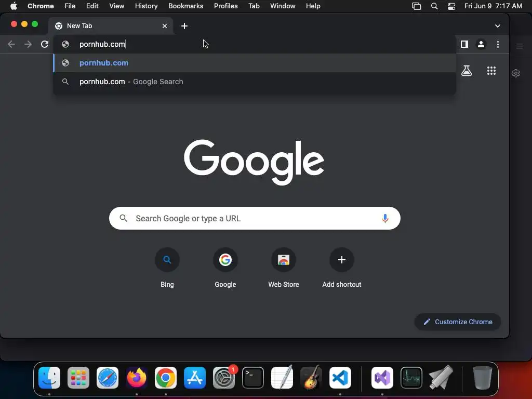Open Chrome Labs flask icon
This screenshot has width=532, height=399.
(467, 71)
